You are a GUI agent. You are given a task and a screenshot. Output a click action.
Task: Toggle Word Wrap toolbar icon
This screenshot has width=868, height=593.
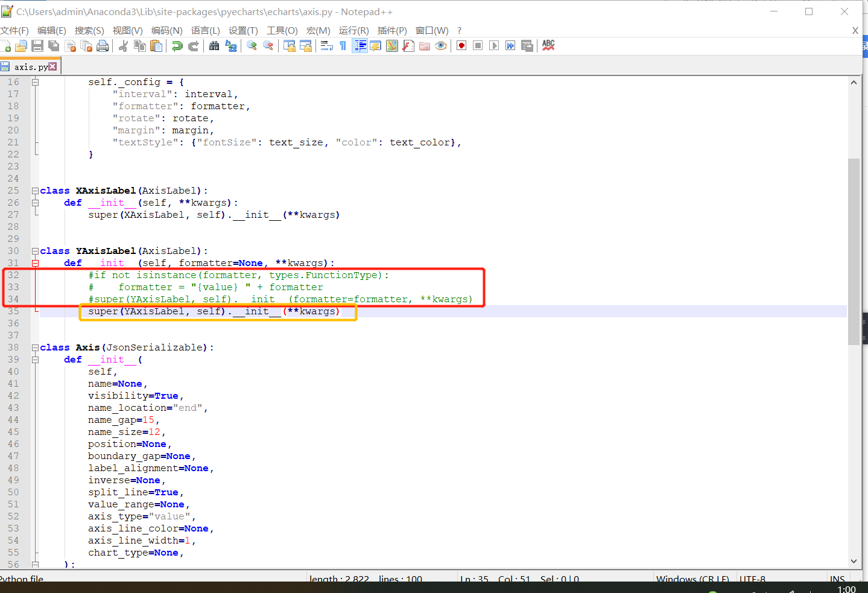[327, 46]
